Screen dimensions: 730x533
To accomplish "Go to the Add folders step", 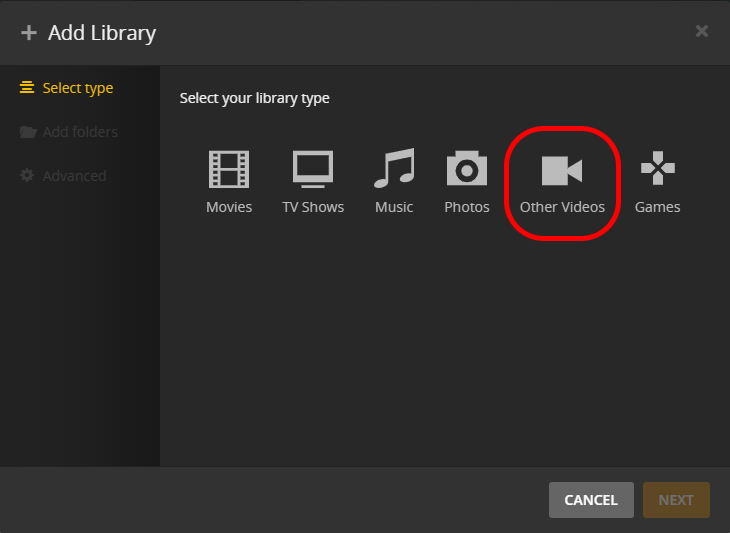I will click(69, 132).
